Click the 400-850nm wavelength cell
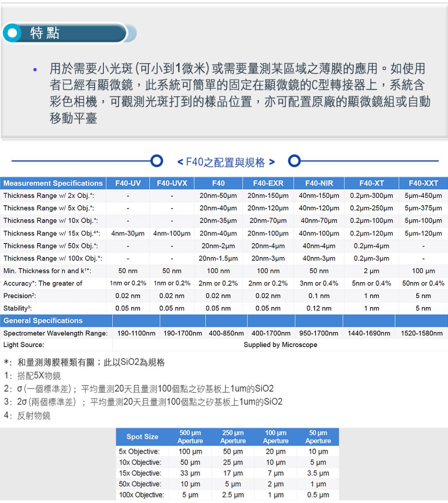Screen dimensions: 448x503 pyautogui.click(x=226, y=333)
